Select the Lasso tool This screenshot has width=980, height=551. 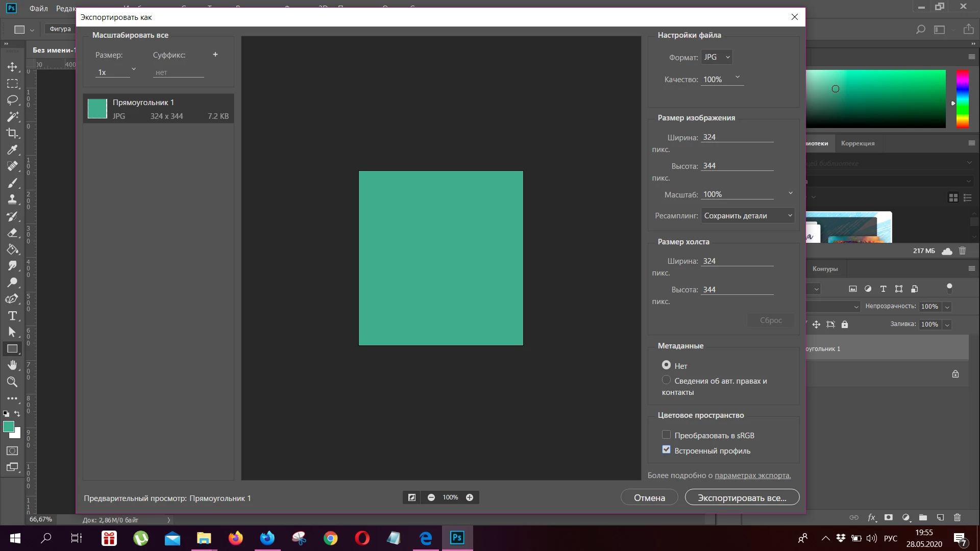(x=12, y=100)
